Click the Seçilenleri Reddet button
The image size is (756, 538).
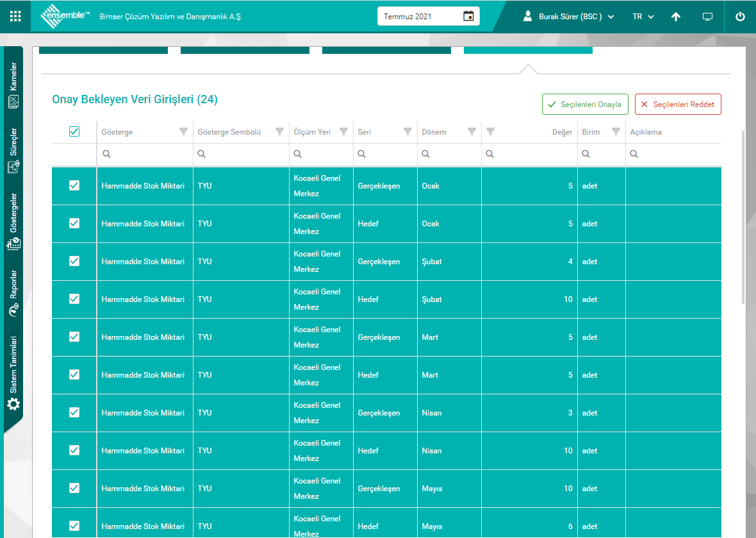678,105
